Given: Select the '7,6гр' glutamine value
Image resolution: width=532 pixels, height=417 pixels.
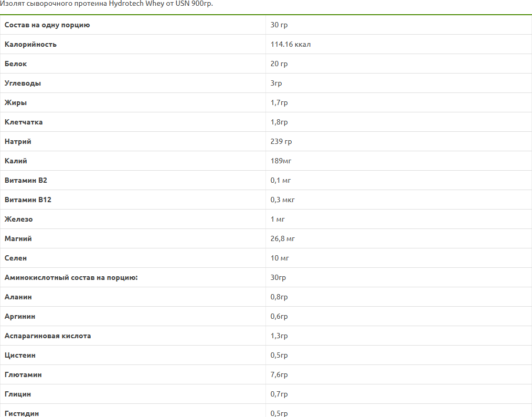Looking at the screenshot, I should point(279,374).
